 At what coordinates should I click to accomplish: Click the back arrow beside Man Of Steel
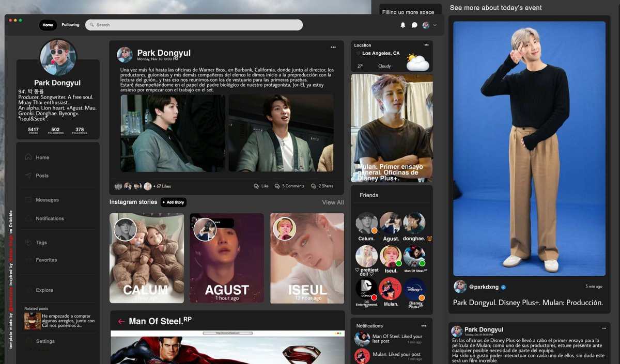[121, 321]
